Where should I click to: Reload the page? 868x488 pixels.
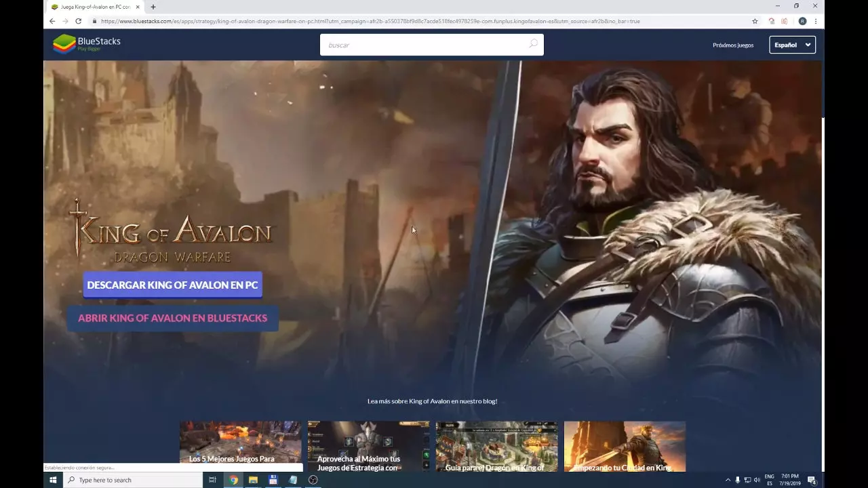79,21
